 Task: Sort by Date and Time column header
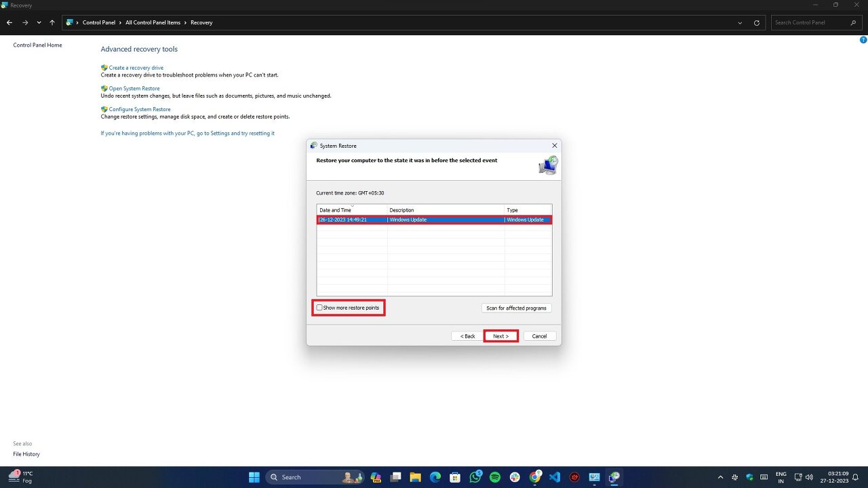point(352,210)
